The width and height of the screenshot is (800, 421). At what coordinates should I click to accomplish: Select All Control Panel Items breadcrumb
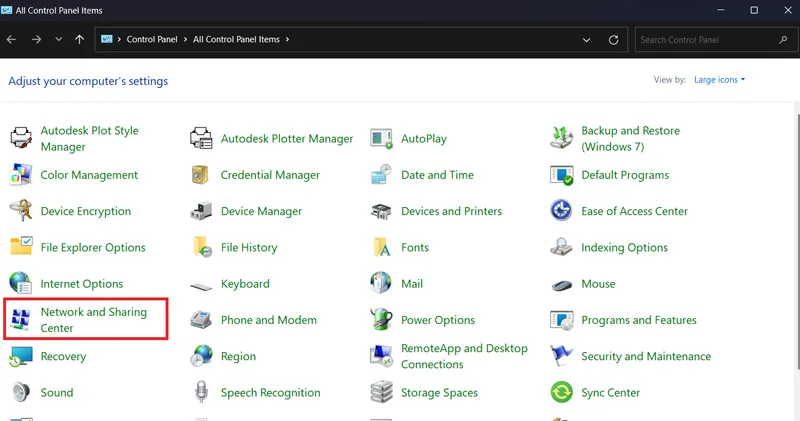236,39
